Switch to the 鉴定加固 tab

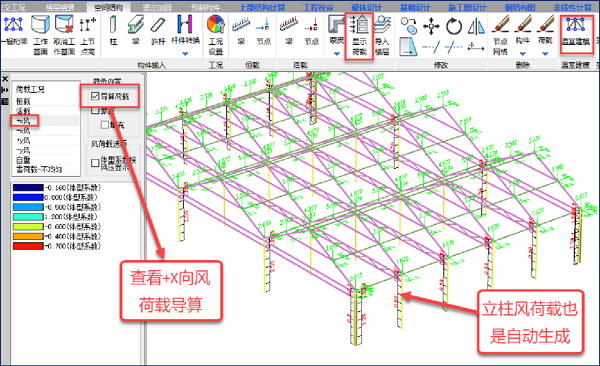coord(157,7)
